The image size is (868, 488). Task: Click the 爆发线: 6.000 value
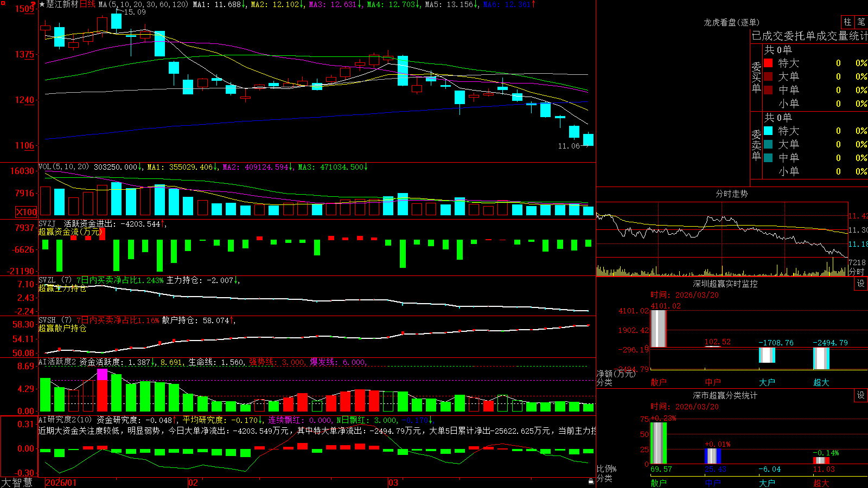pyautogui.click(x=339, y=362)
